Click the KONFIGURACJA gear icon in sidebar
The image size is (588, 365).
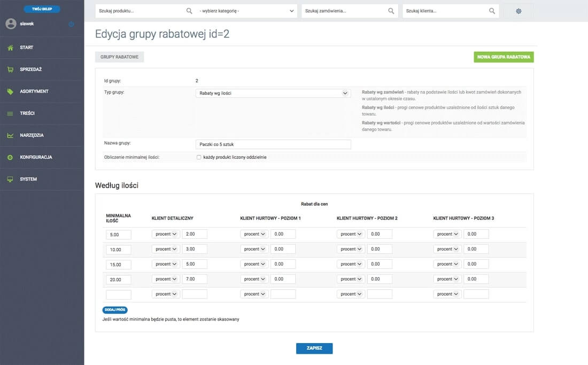pyautogui.click(x=10, y=158)
